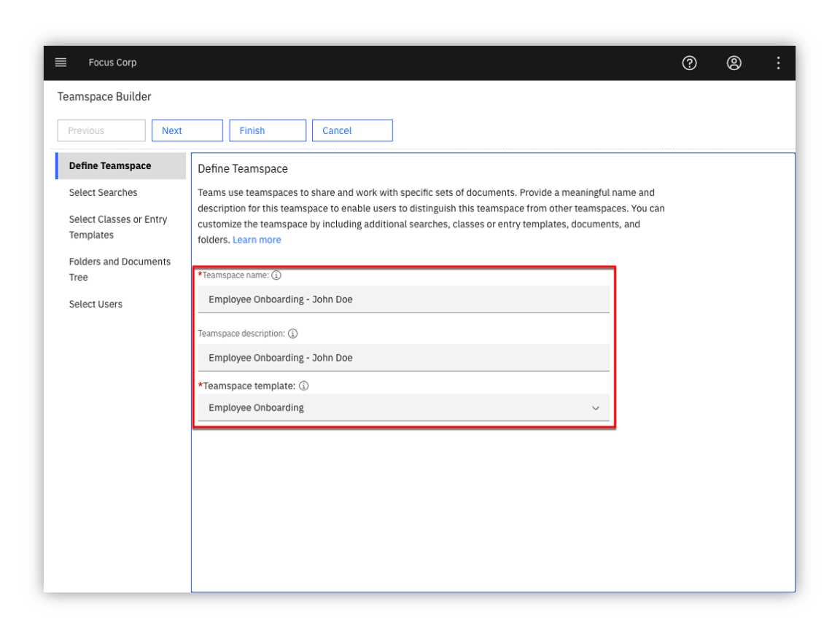The width and height of the screenshot is (840, 639).
Task: Go to Next step
Action: 187,130
